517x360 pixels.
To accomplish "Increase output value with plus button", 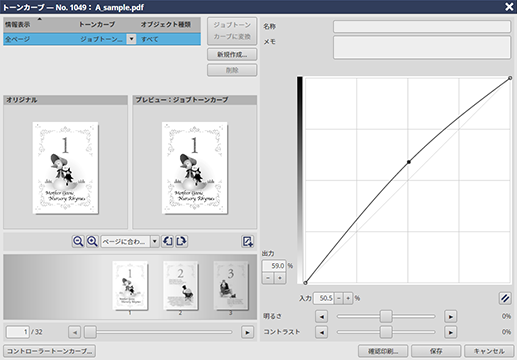I will 280,278.
